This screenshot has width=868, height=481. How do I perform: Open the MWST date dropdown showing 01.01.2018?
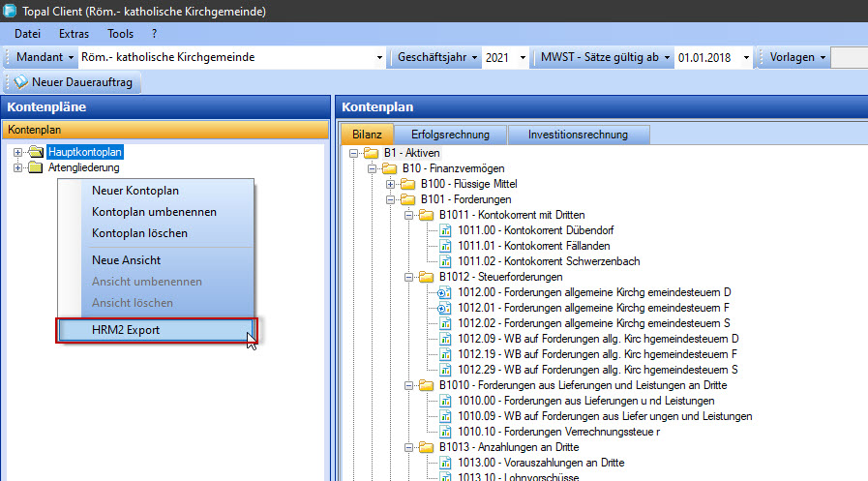(745, 57)
